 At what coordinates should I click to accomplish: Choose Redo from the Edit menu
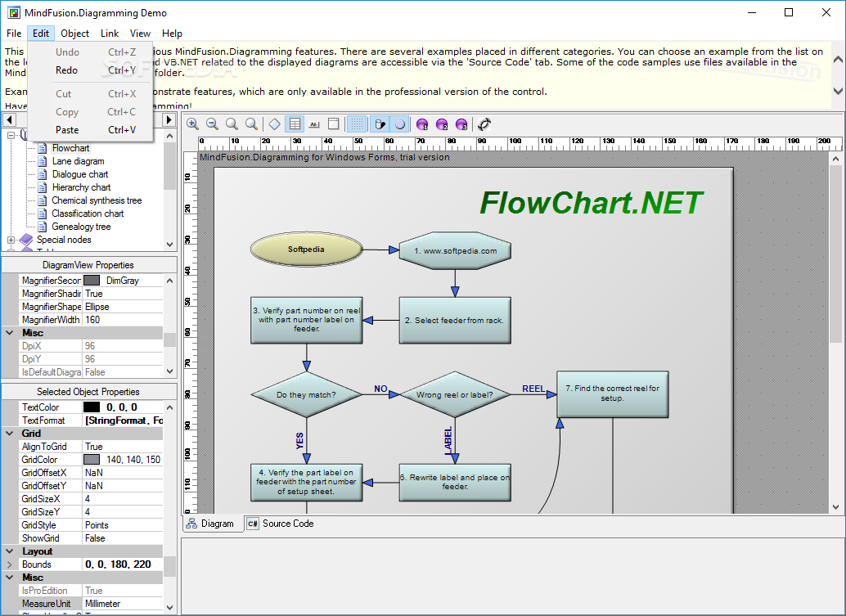tap(91, 70)
